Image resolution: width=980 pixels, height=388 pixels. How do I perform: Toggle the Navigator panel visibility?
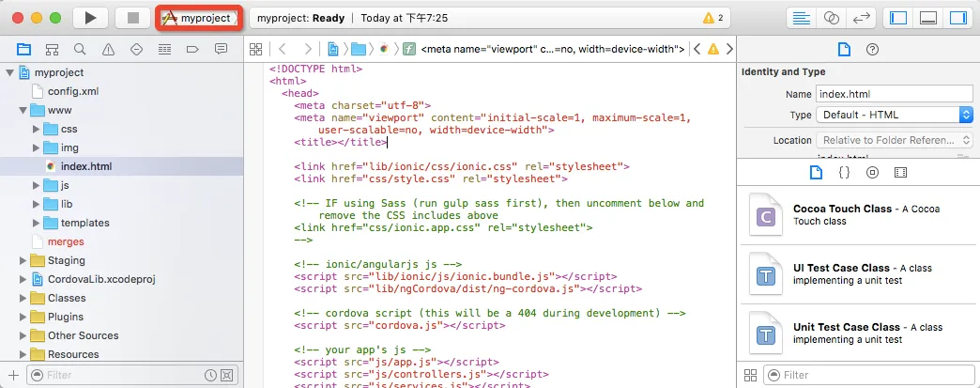tap(898, 18)
